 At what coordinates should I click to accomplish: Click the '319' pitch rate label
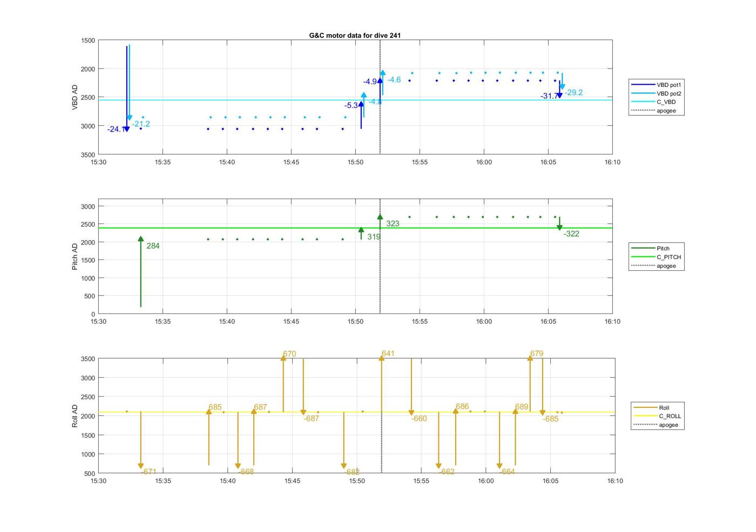[x=374, y=237]
